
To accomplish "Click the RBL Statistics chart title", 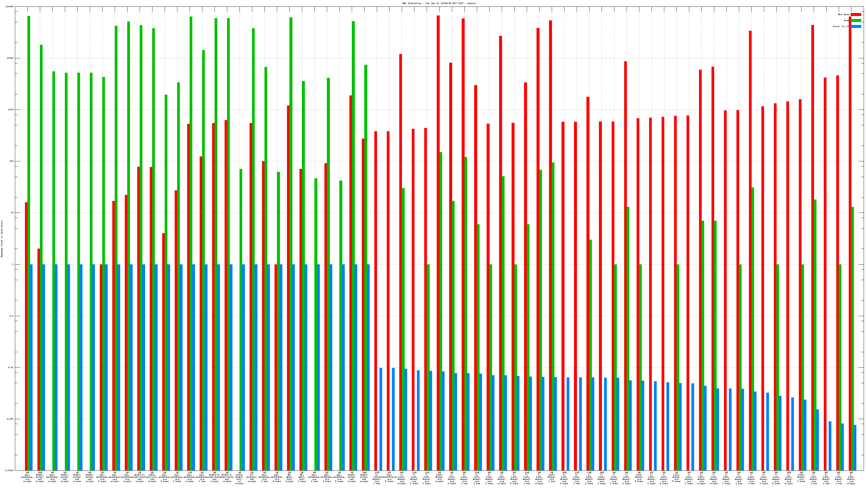I will click(x=439, y=3).
